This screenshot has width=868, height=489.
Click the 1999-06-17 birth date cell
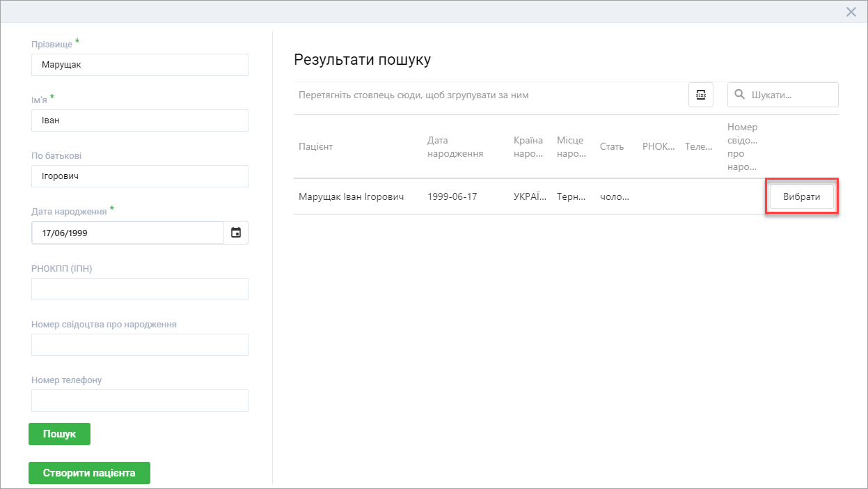[x=452, y=197]
